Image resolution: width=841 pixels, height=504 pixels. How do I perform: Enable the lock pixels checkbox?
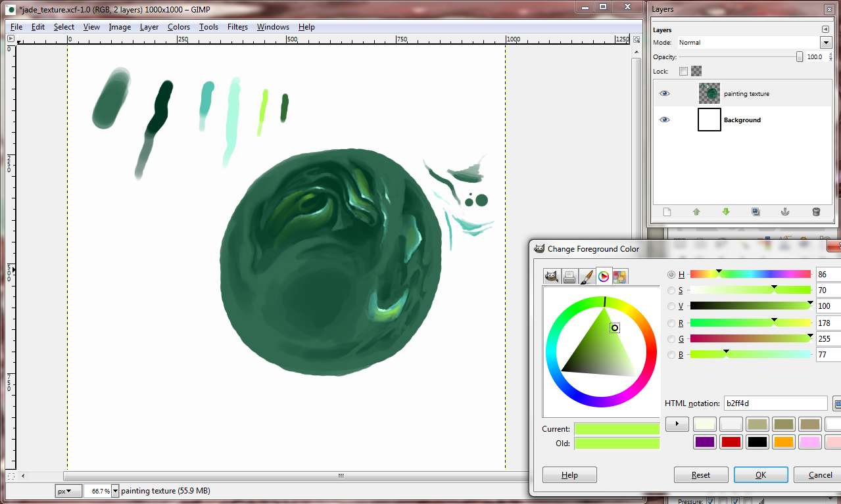click(683, 71)
